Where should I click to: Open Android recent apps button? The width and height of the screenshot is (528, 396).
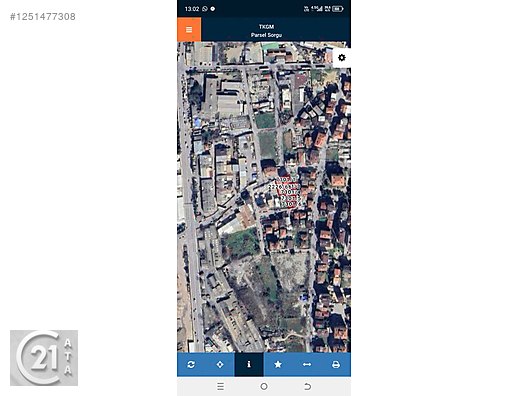221,386
